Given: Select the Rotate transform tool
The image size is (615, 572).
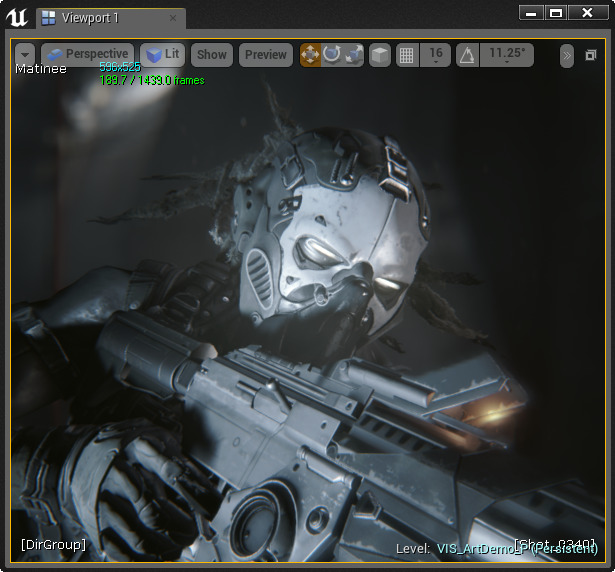Looking at the screenshot, I should [332, 55].
